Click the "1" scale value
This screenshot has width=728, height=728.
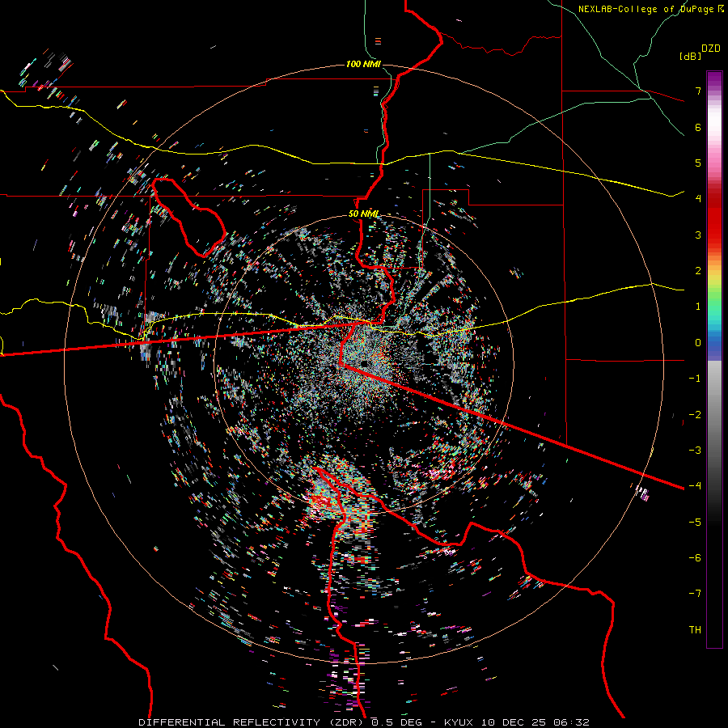point(698,307)
